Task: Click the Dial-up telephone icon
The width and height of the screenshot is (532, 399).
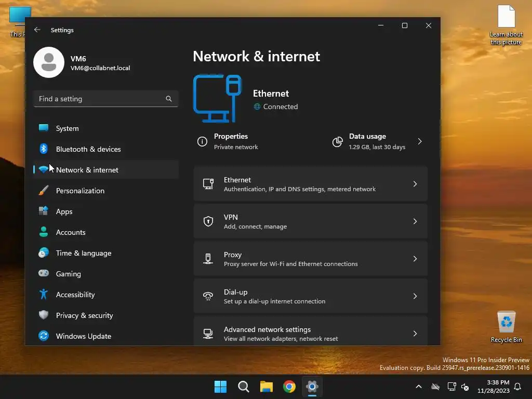Action: (x=208, y=296)
